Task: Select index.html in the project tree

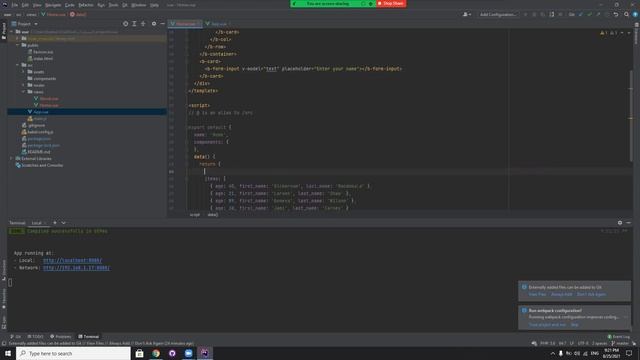Action: (x=43, y=58)
